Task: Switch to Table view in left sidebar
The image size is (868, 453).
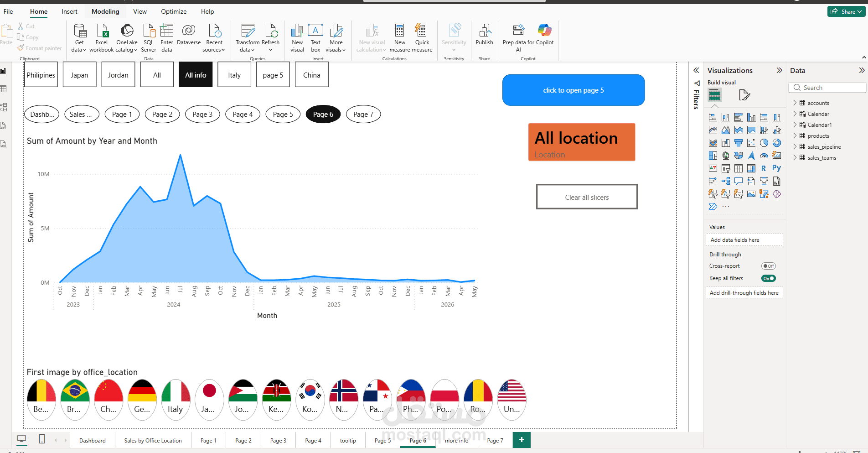Action: point(4,89)
